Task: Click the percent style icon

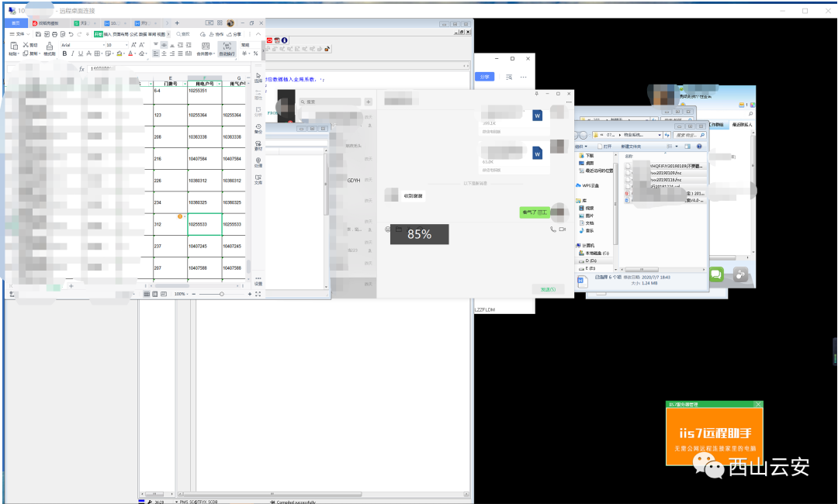Action: tap(255, 54)
